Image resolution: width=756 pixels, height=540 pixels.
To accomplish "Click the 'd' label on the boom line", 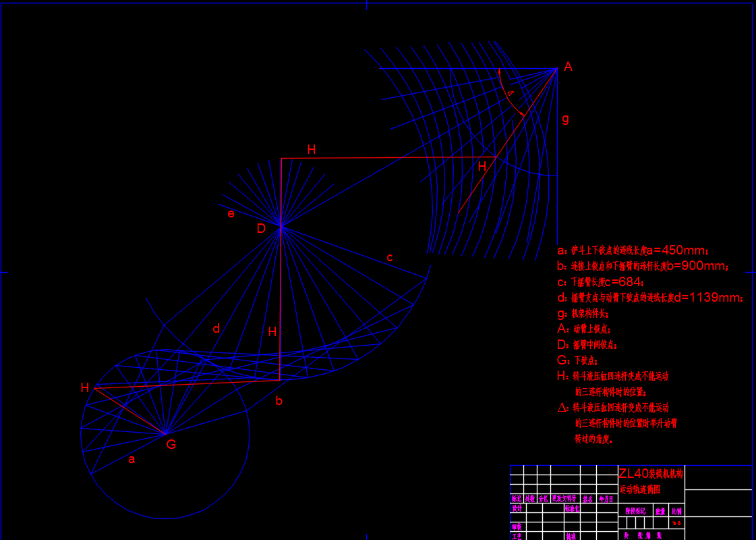I will [216, 329].
